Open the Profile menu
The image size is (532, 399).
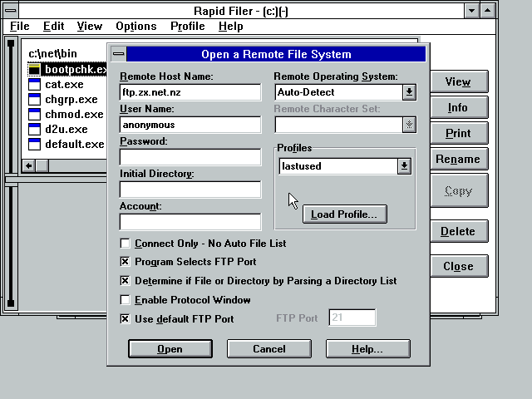coord(188,26)
